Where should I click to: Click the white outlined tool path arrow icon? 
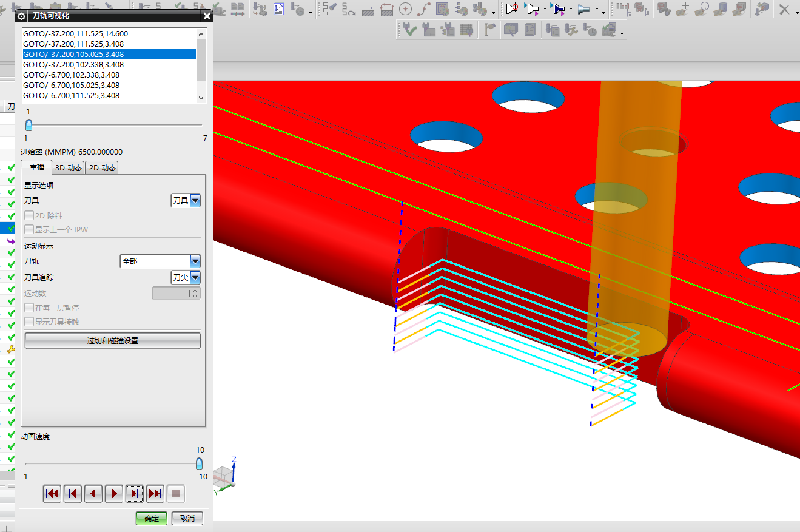coord(532,9)
